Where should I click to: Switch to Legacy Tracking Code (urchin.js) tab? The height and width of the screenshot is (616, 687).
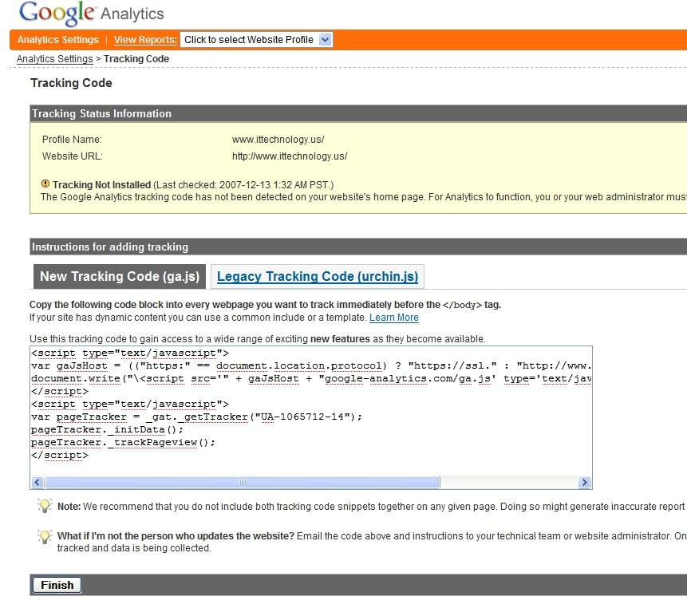click(x=318, y=276)
